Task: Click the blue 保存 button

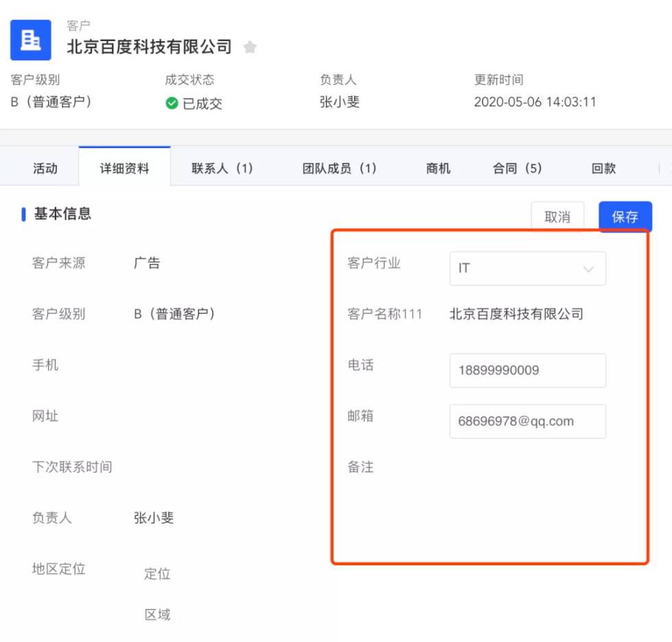Action: tap(625, 216)
